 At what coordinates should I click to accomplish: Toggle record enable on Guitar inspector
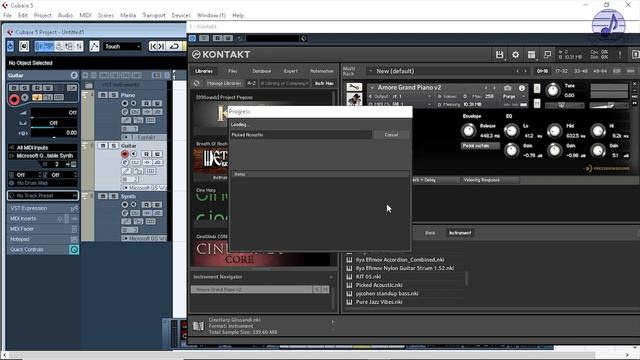pyautogui.click(x=14, y=99)
